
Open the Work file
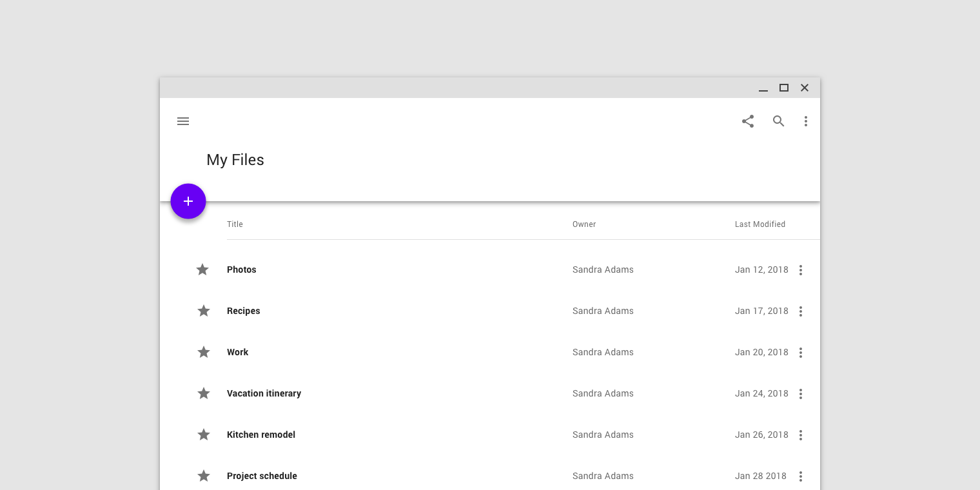point(238,352)
